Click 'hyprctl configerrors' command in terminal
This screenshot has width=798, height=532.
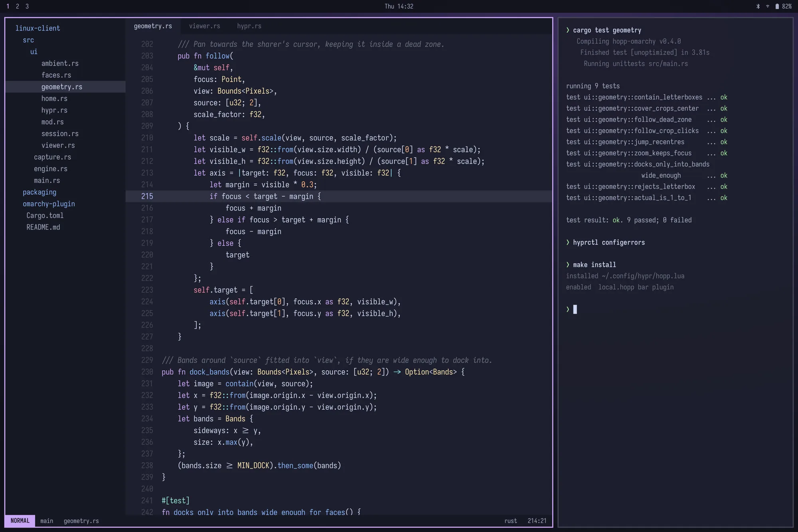[608, 242]
